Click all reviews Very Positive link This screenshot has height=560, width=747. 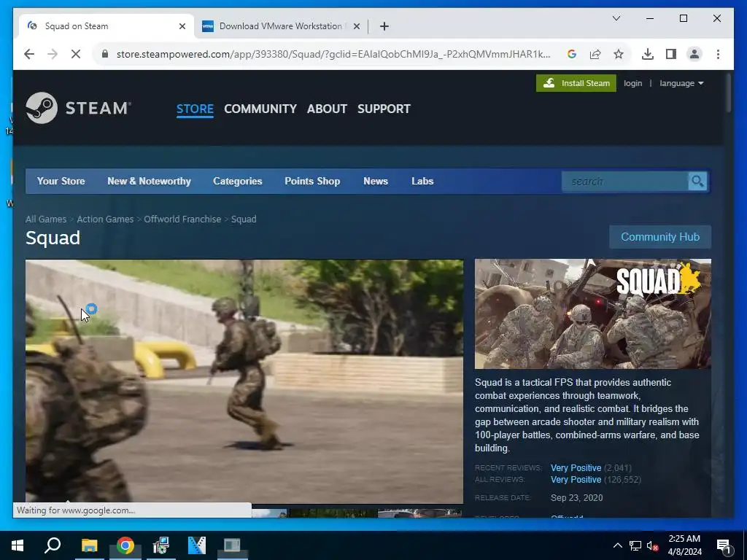(x=576, y=480)
